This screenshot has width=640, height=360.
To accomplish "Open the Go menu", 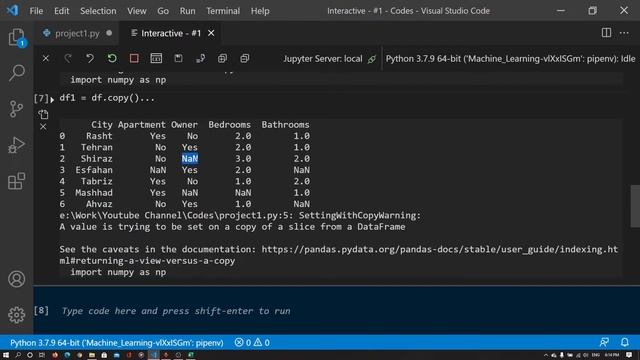I will click(x=163, y=11).
